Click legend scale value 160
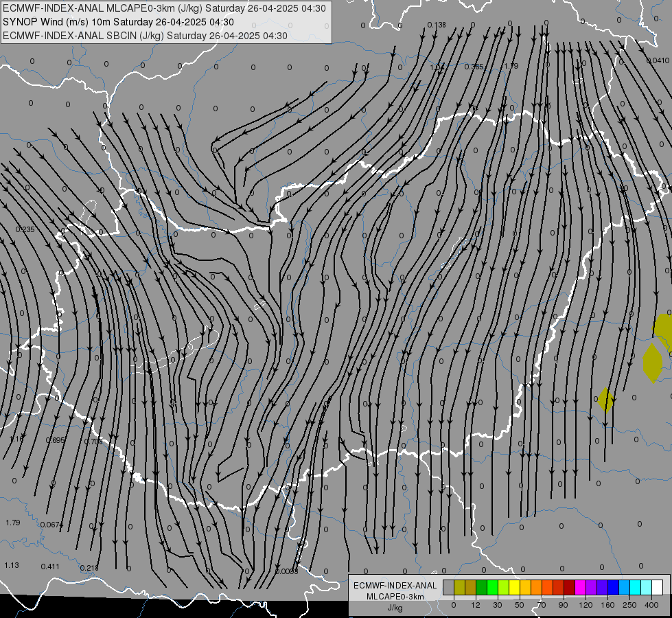672x618 pixels. (x=607, y=605)
